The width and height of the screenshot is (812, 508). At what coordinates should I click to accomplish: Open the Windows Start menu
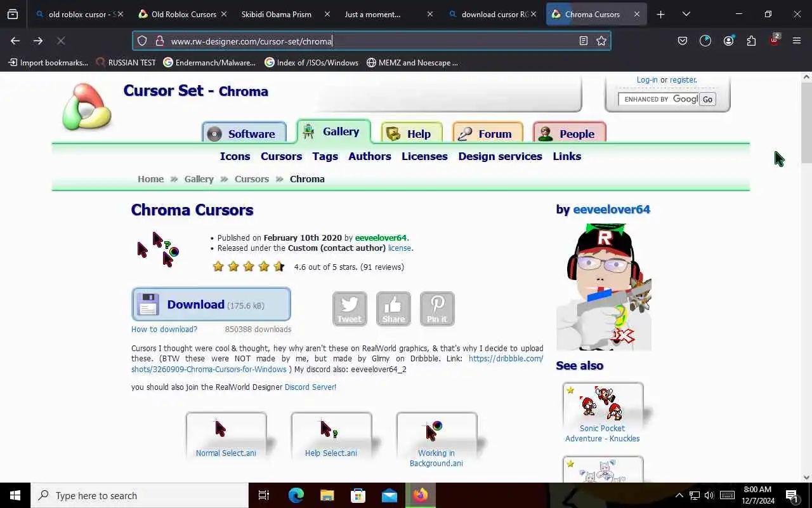[x=15, y=495]
